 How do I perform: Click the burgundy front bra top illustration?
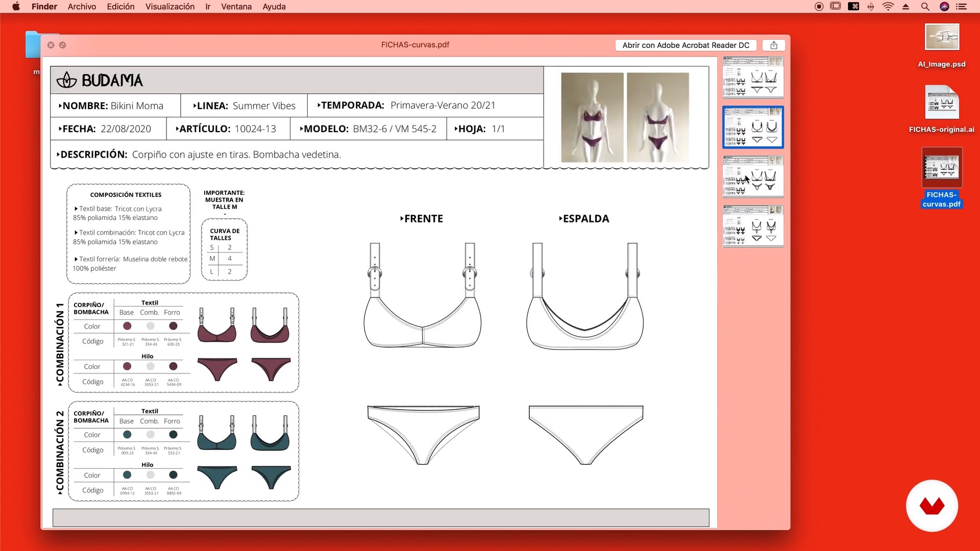[217, 325]
